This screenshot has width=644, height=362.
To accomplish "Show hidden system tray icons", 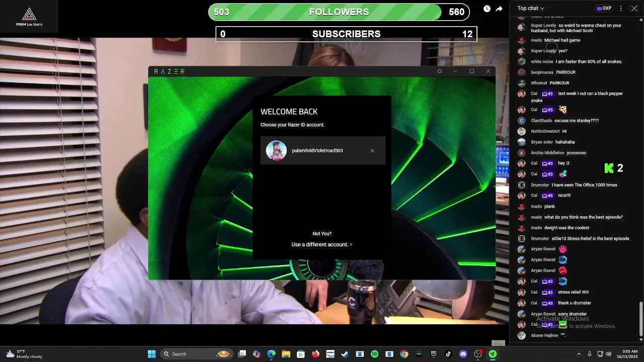I will [579, 354].
